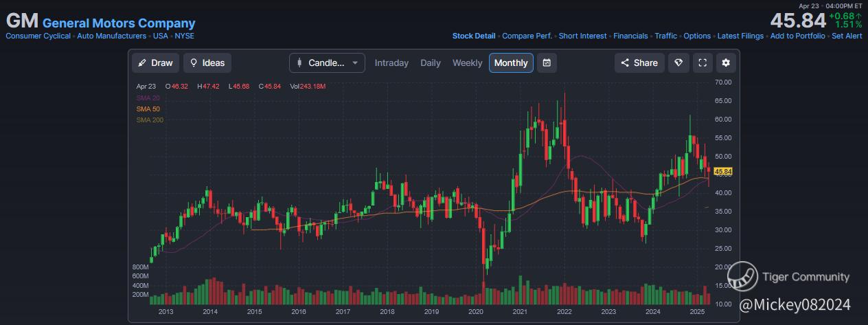Open the Short Interest link

[x=583, y=36]
